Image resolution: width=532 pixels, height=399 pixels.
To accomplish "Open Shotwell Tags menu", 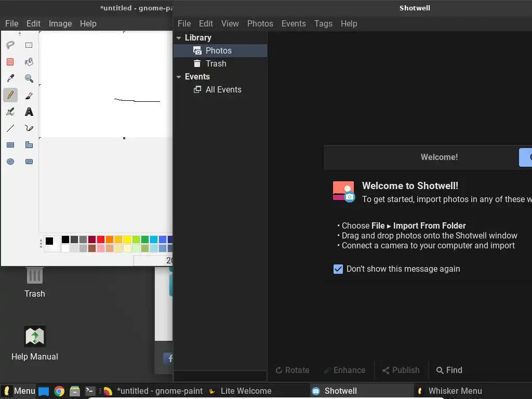I will pyautogui.click(x=323, y=23).
